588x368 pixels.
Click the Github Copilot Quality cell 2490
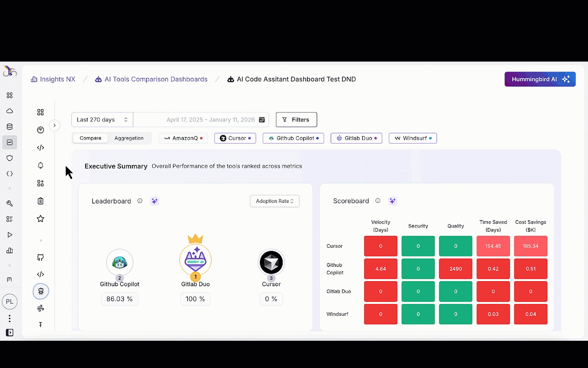click(455, 269)
